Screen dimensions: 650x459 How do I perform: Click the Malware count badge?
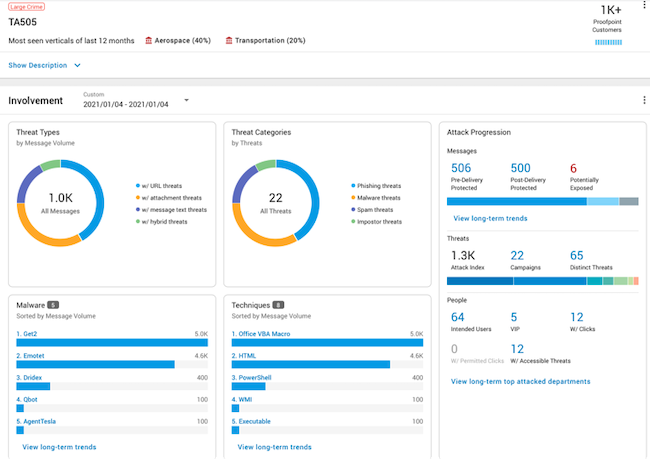pos(53,305)
